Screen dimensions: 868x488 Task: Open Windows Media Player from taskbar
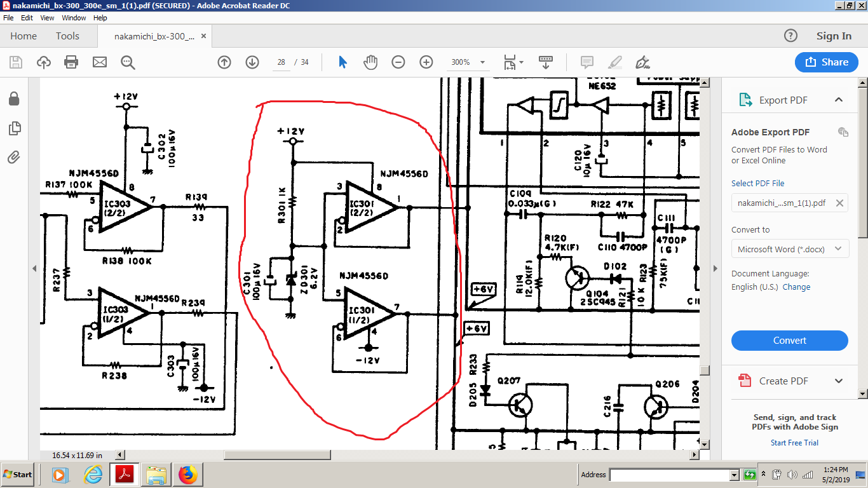(x=60, y=475)
